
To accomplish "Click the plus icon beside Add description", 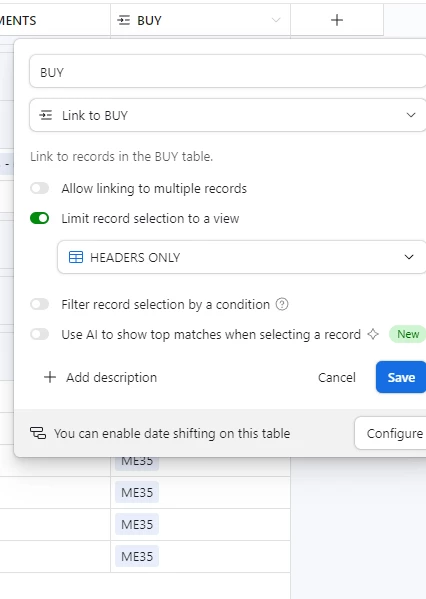I will [50, 377].
